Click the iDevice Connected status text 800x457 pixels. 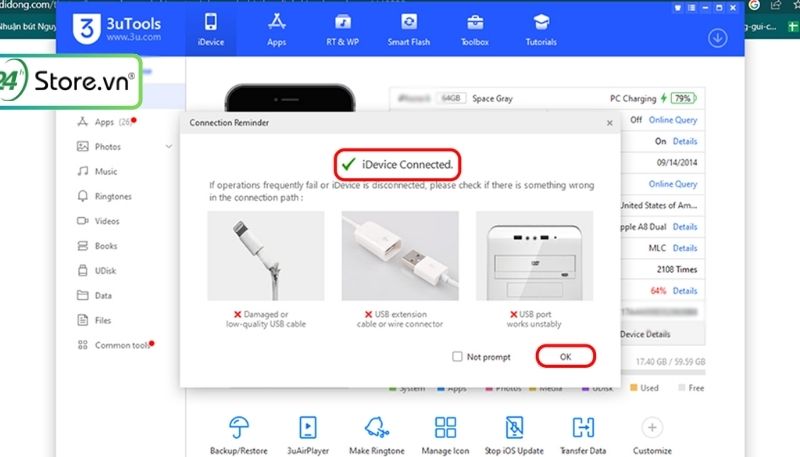click(x=407, y=165)
